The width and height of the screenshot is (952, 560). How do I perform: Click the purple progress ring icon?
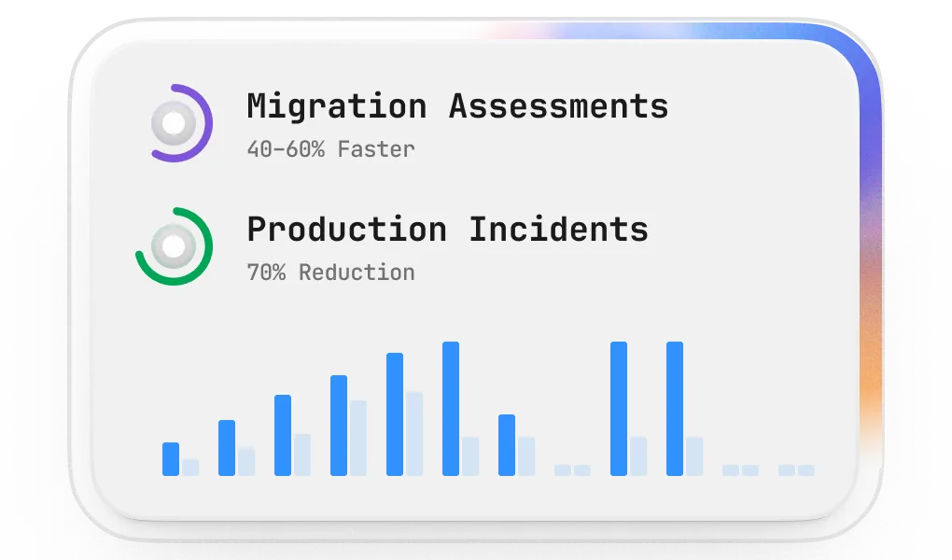coord(182,122)
